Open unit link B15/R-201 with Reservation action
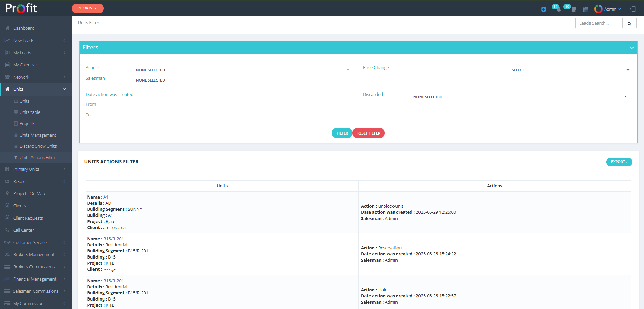The image size is (644, 309). pos(113,239)
